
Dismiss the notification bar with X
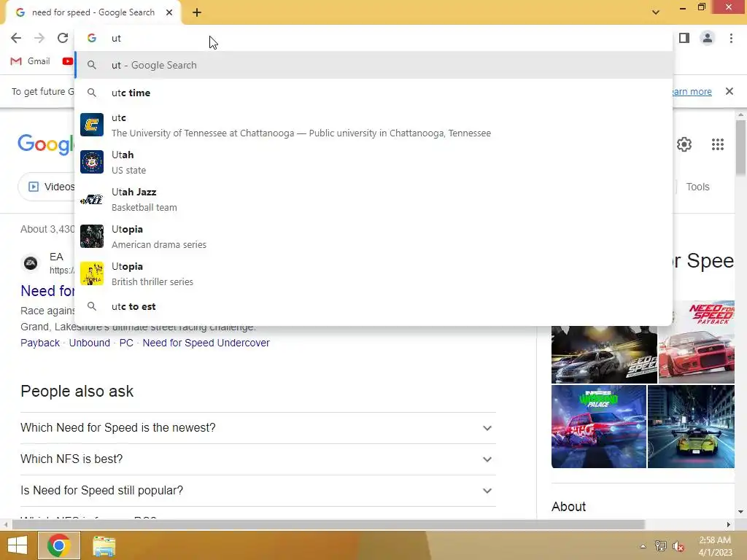coord(729,91)
